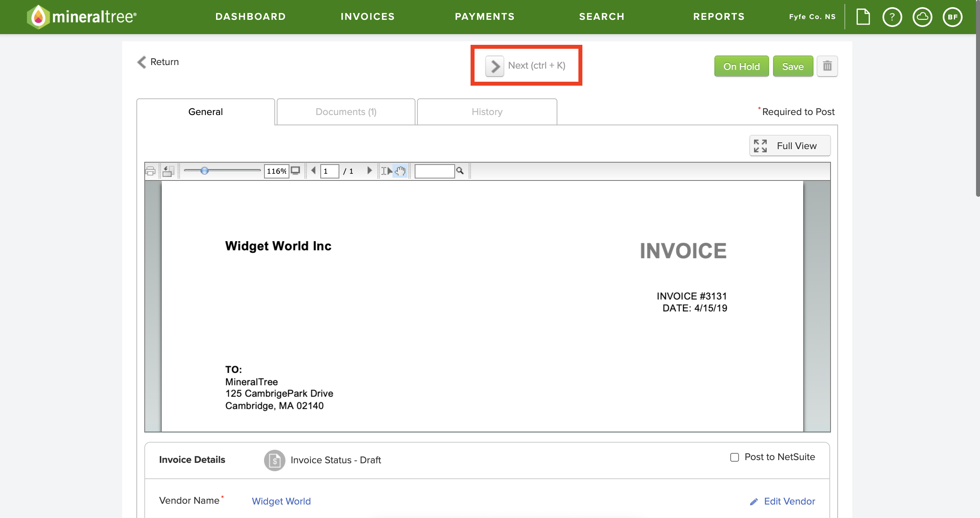Click 'Cambridge, MA 02140' address line
The width and height of the screenshot is (980, 518).
pyautogui.click(x=274, y=406)
